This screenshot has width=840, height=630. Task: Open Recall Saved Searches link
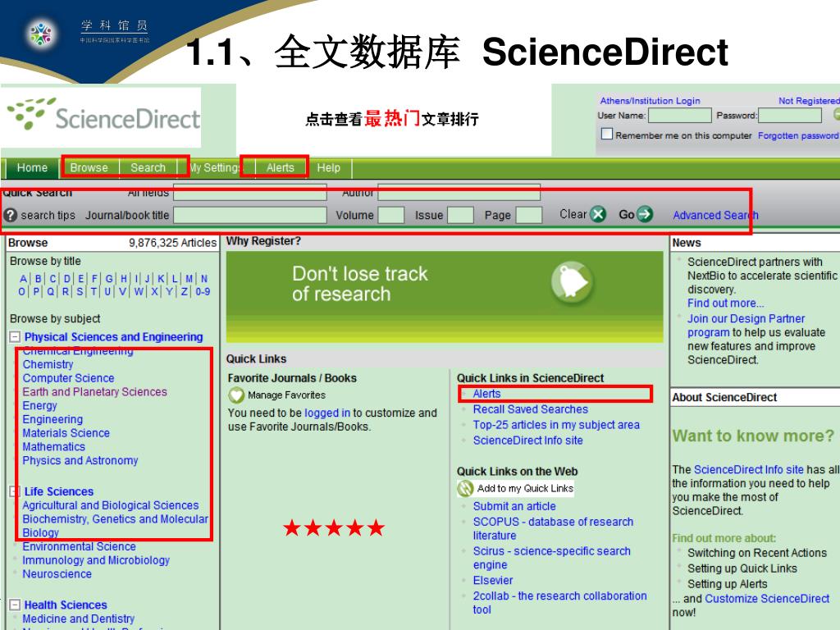click(x=531, y=409)
